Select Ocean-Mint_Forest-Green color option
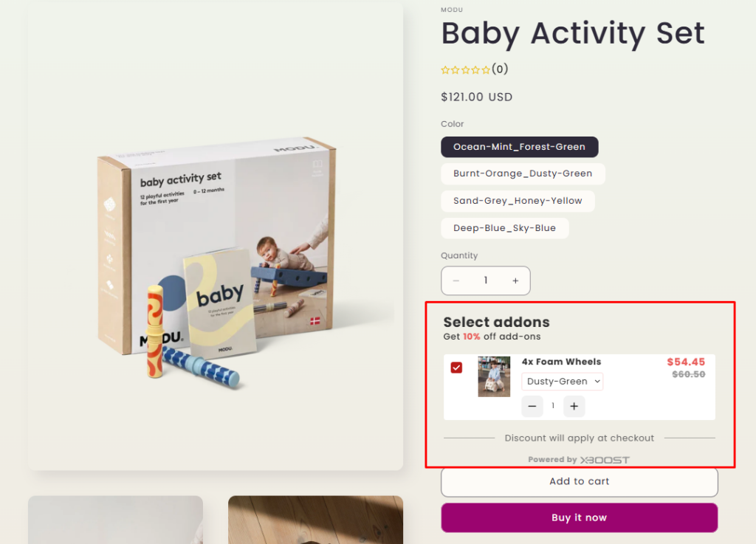756x544 pixels. coord(519,147)
